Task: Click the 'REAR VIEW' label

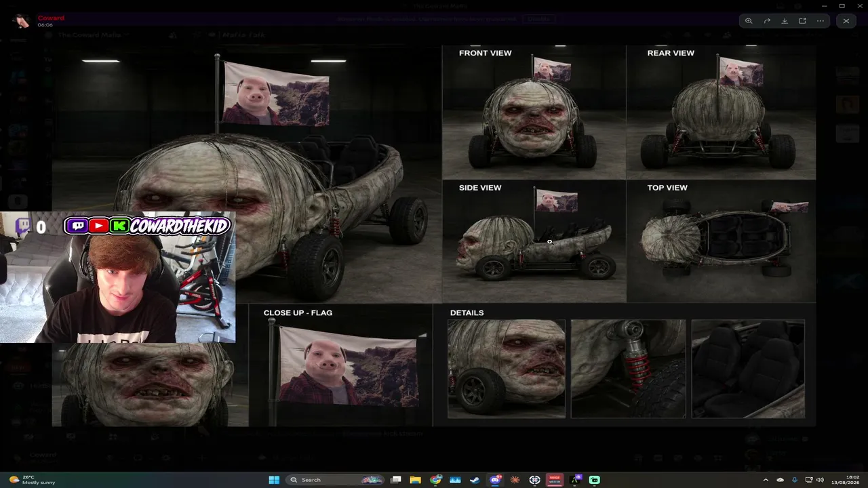Action: coord(671,53)
